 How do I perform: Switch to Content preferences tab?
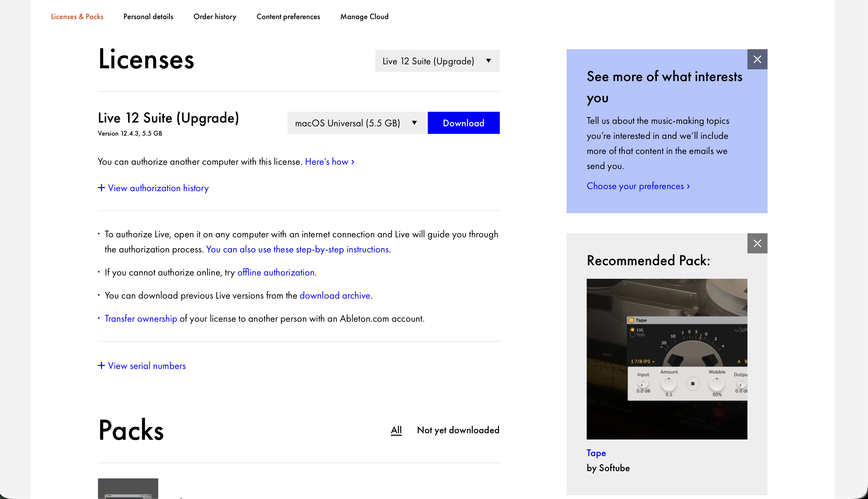tap(288, 17)
